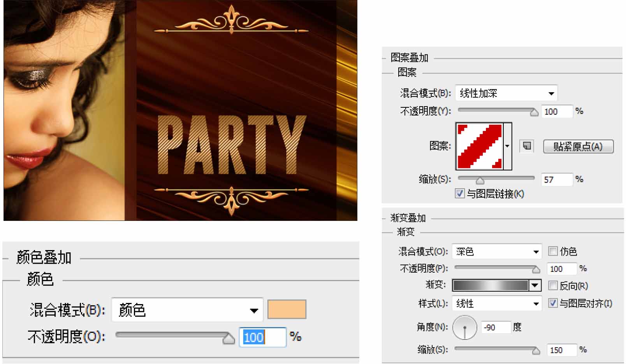
Task: Click the pattern scale field showing 57
Action: [557, 180]
